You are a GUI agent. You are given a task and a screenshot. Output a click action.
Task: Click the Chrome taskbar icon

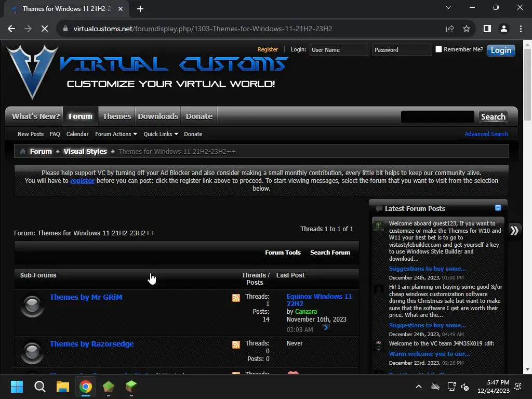[x=86, y=387]
